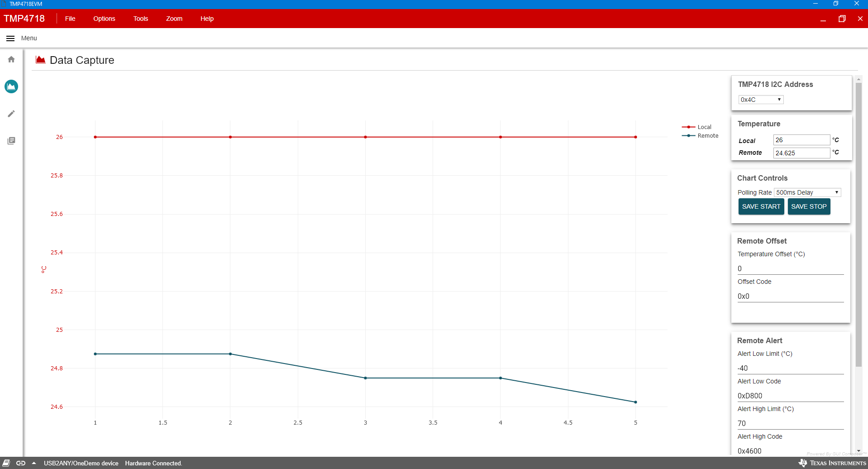
Task: Click the status bar log book icon
Action: point(6,463)
